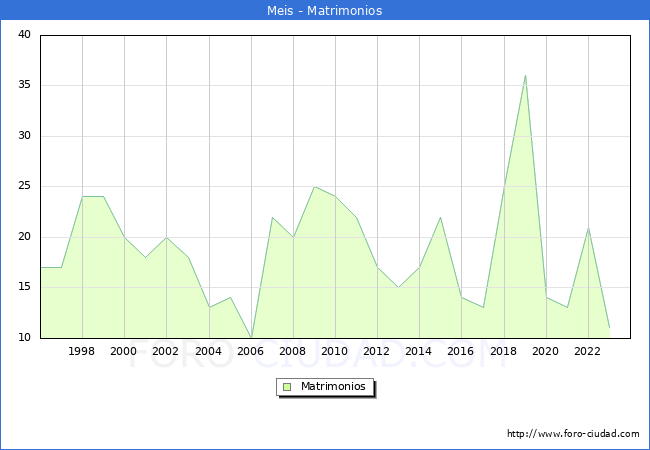The image size is (650, 450).
Task: Click the 10 y-axis value
Action: pos(24,337)
